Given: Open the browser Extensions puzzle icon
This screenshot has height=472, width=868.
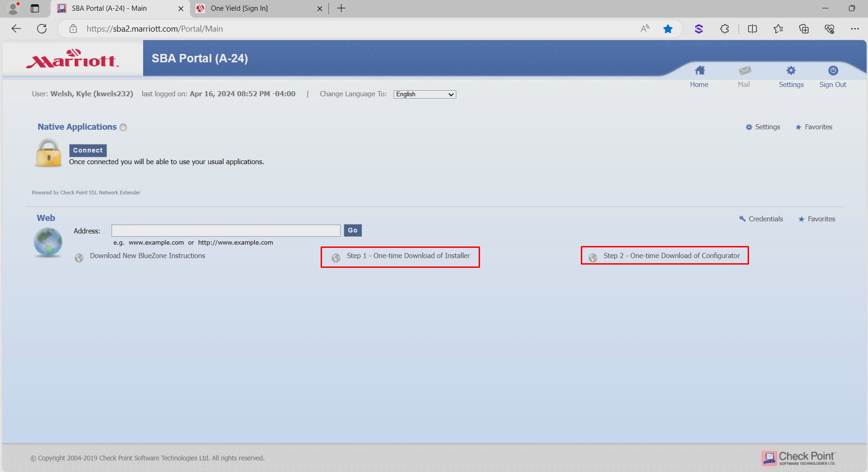Looking at the screenshot, I should (x=724, y=29).
